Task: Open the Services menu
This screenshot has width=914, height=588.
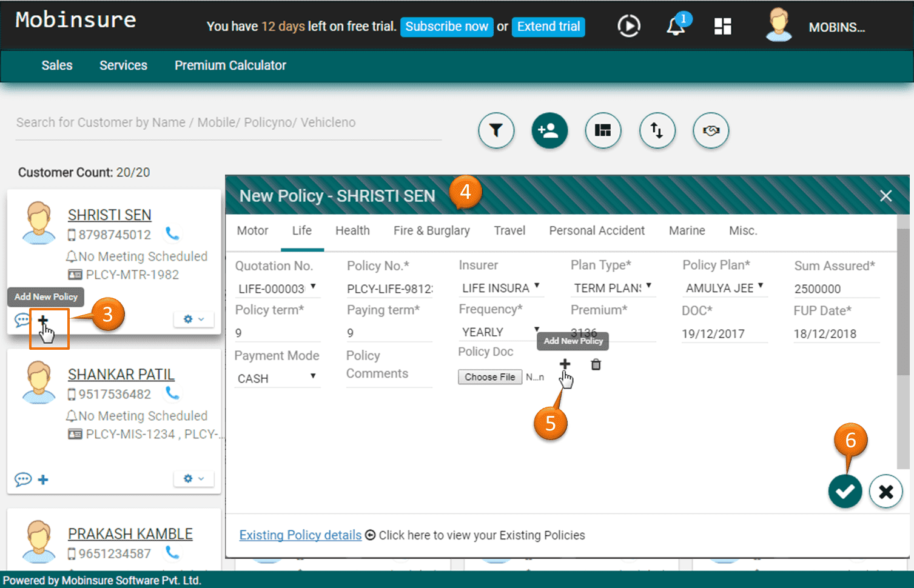Action: pos(123,65)
